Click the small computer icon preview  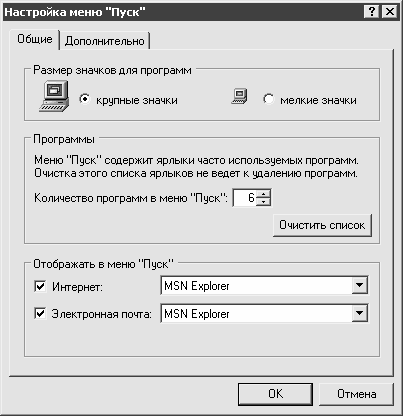coord(239,97)
